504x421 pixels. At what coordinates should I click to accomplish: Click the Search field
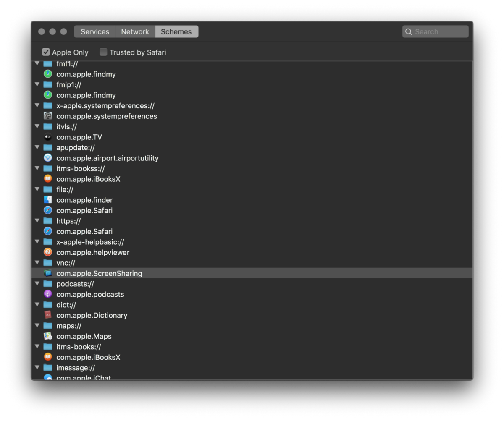point(439,32)
